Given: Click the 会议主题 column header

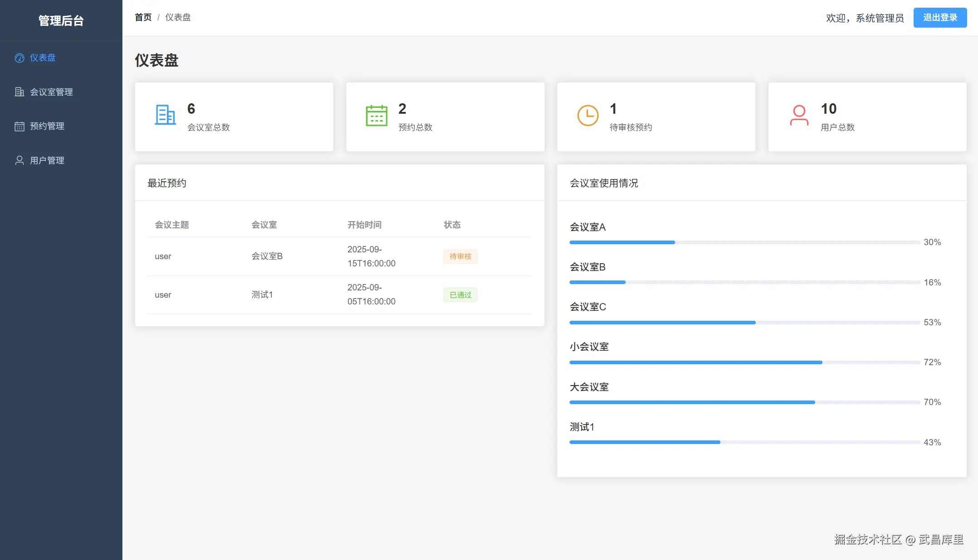Looking at the screenshot, I should pyautogui.click(x=172, y=225).
